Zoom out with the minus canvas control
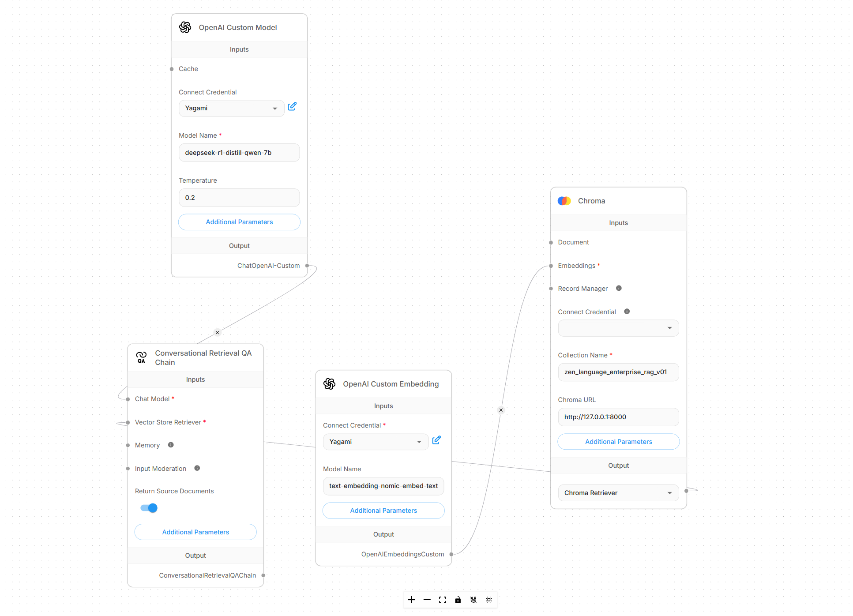This screenshot has width=853, height=616. click(x=427, y=600)
